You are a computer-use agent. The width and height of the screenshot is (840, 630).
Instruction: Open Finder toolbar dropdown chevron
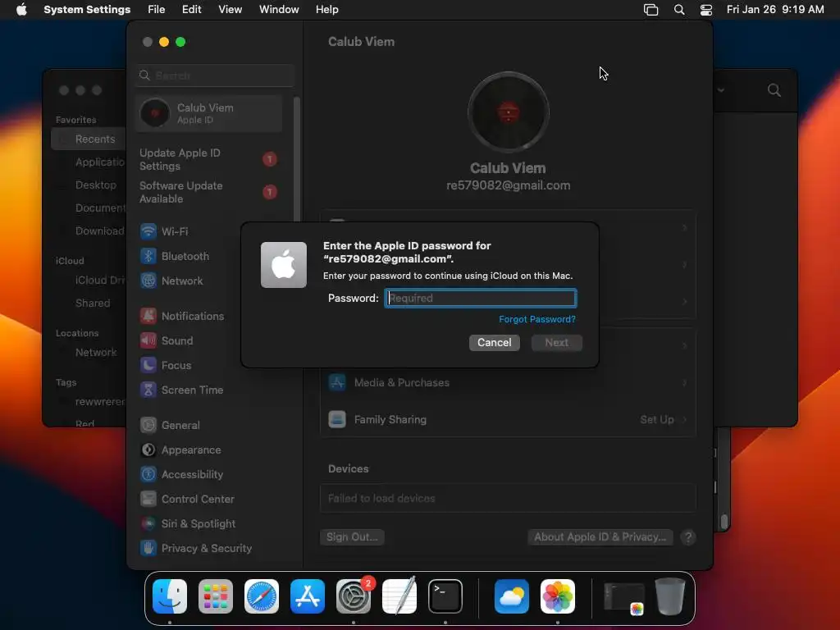pos(721,90)
